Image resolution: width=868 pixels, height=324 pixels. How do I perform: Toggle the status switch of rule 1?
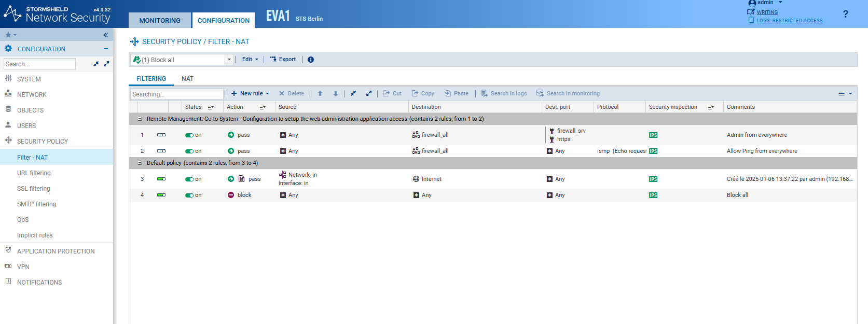pyautogui.click(x=189, y=135)
